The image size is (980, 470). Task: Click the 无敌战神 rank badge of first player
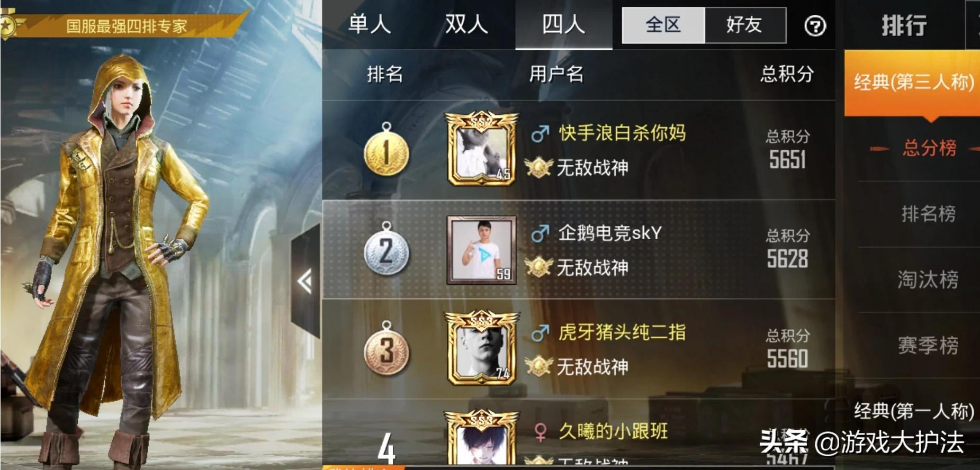(538, 168)
